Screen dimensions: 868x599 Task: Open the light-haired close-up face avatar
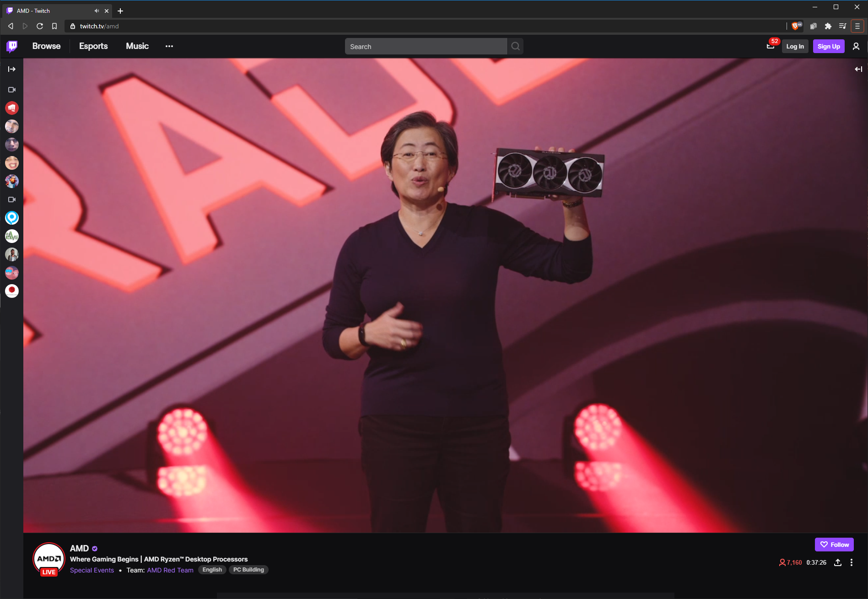(12, 126)
